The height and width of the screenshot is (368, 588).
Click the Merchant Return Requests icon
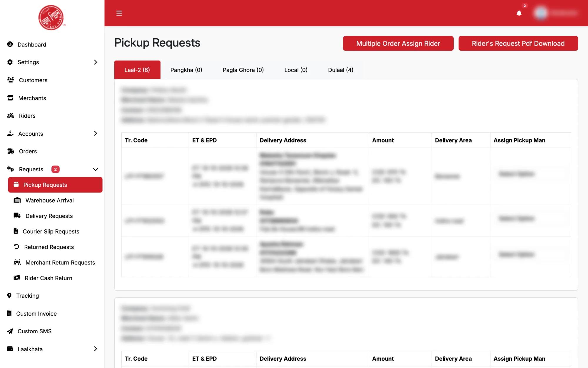click(x=17, y=262)
